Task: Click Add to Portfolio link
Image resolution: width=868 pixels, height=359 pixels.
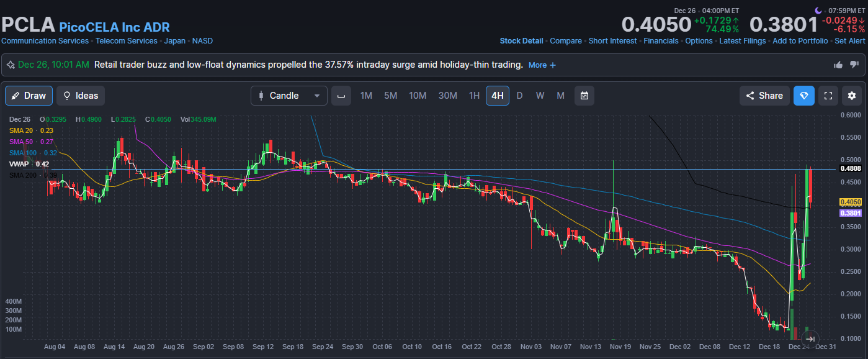Action: [800, 41]
